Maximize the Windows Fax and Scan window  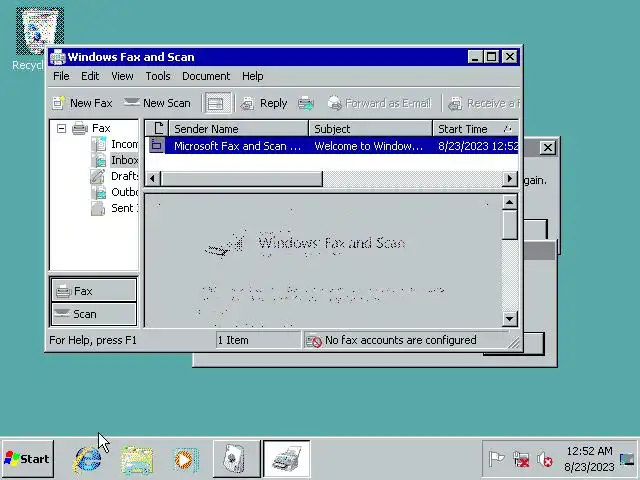click(492, 57)
